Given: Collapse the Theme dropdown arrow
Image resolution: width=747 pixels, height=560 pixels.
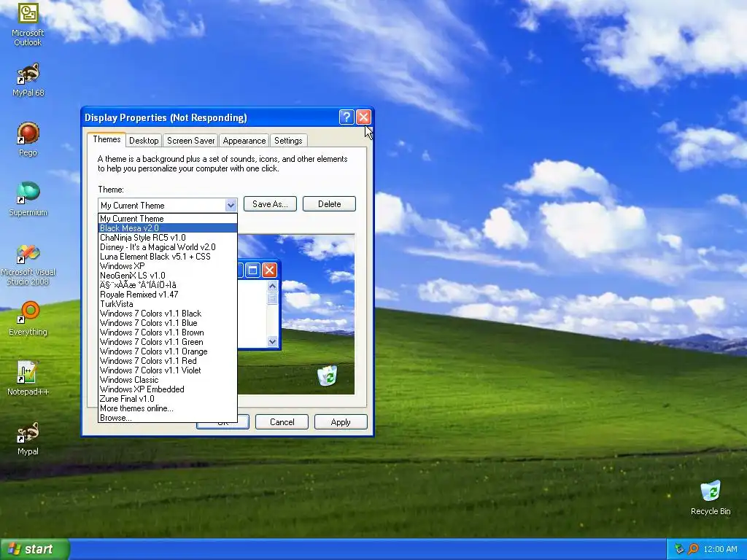Looking at the screenshot, I should pyautogui.click(x=231, y=205).
